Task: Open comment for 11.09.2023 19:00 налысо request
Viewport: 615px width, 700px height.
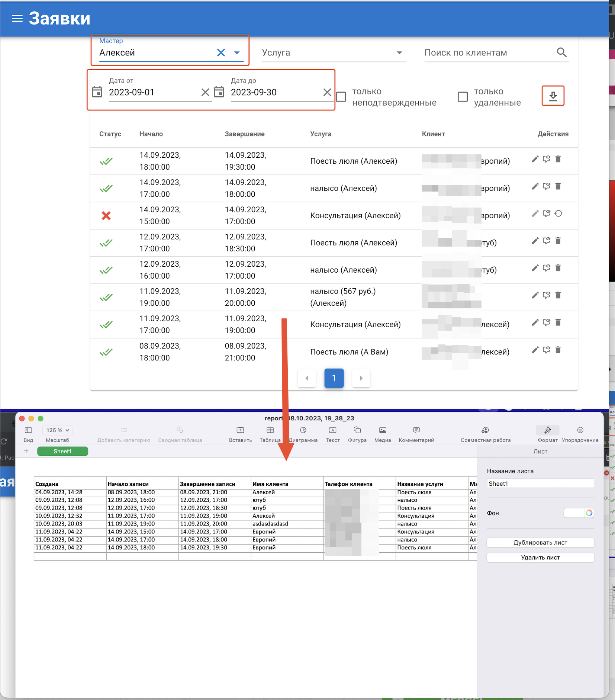Action: pyautogui.click(x=547, y=295)
